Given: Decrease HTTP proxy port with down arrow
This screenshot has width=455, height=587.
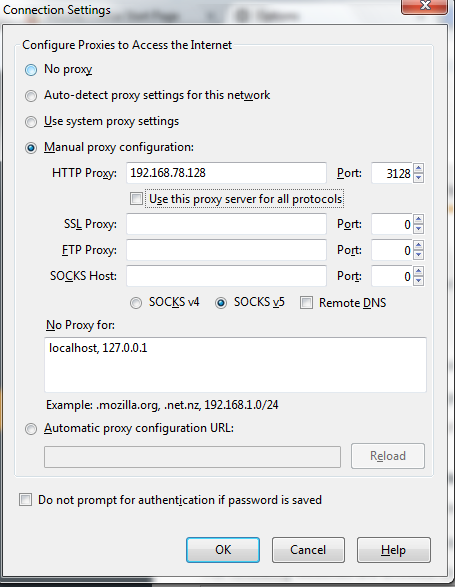Looking at the screenshot, I should coord(419,178).
